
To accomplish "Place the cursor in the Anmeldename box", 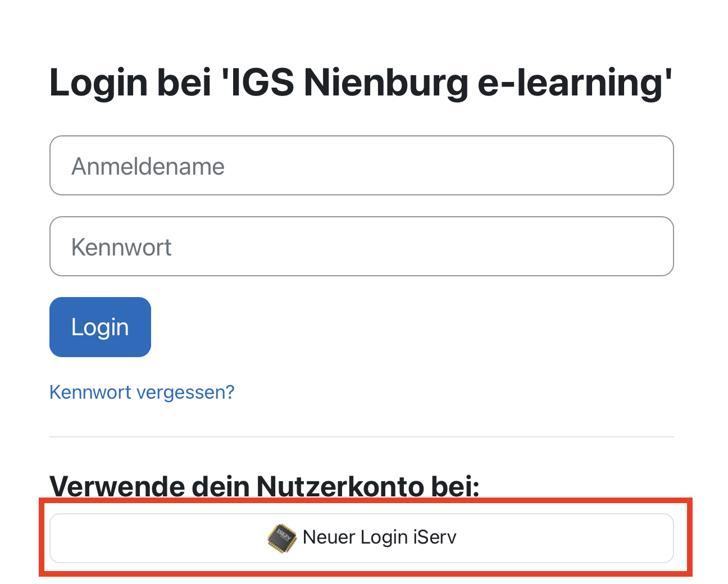I will (361, 166).
